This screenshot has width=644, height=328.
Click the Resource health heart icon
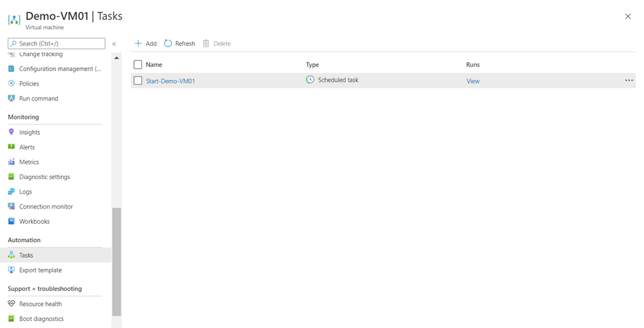[x=11, y=303]
